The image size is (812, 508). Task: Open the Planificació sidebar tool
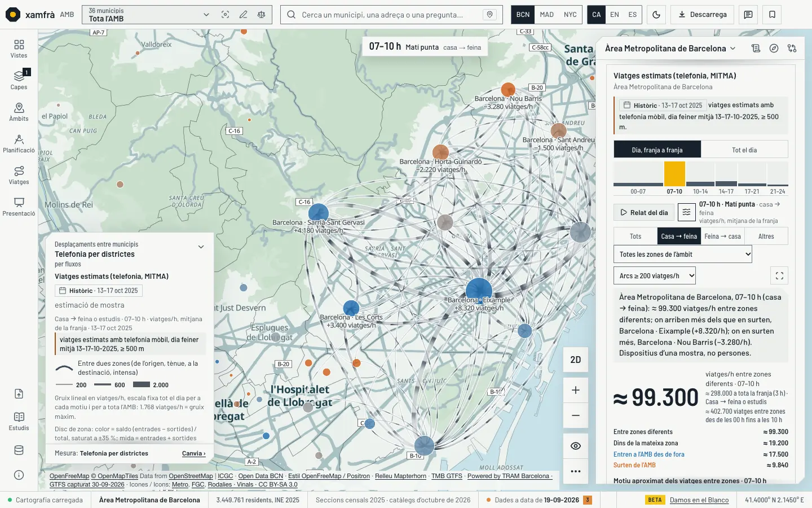coord(19,143)
